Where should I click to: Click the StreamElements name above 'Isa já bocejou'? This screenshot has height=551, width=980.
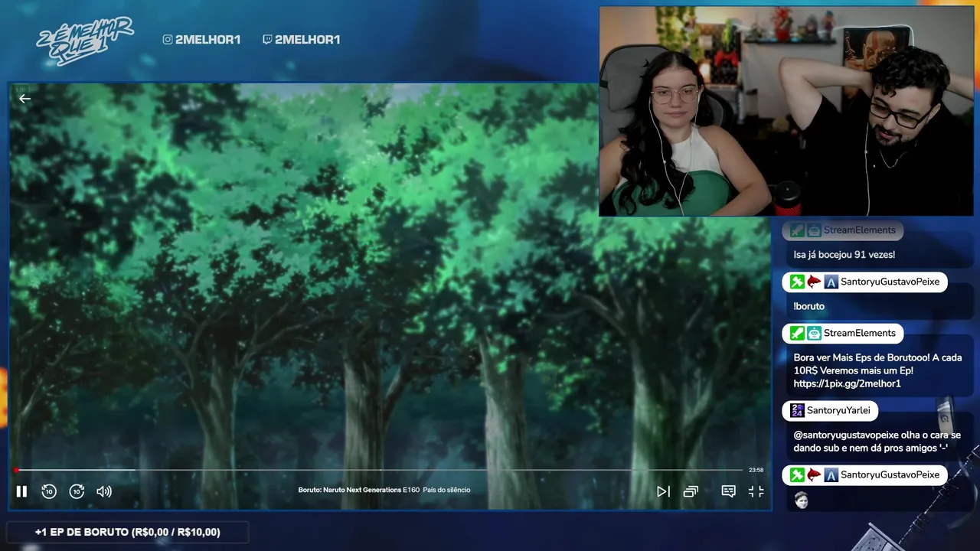coord(859,230)
